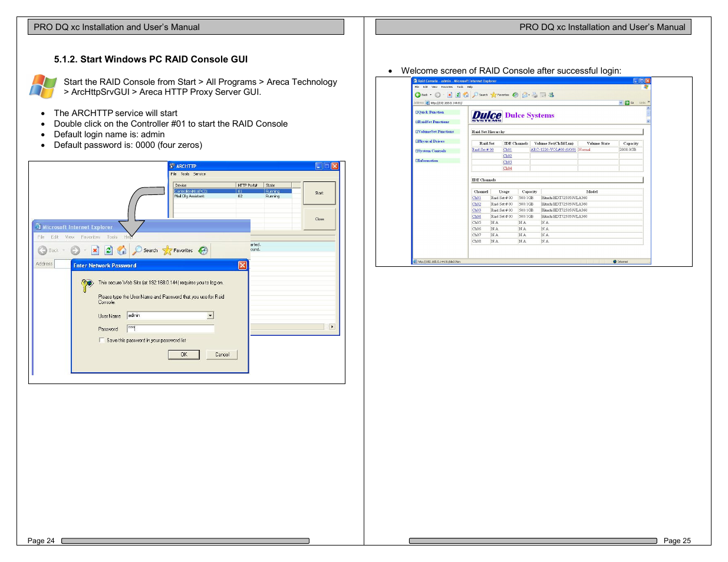Viewport: 728px width, 562px height.
Task: Click the Ch04 link in the Raid Set Hierarchy table
Action: click(x=508, y=168)
